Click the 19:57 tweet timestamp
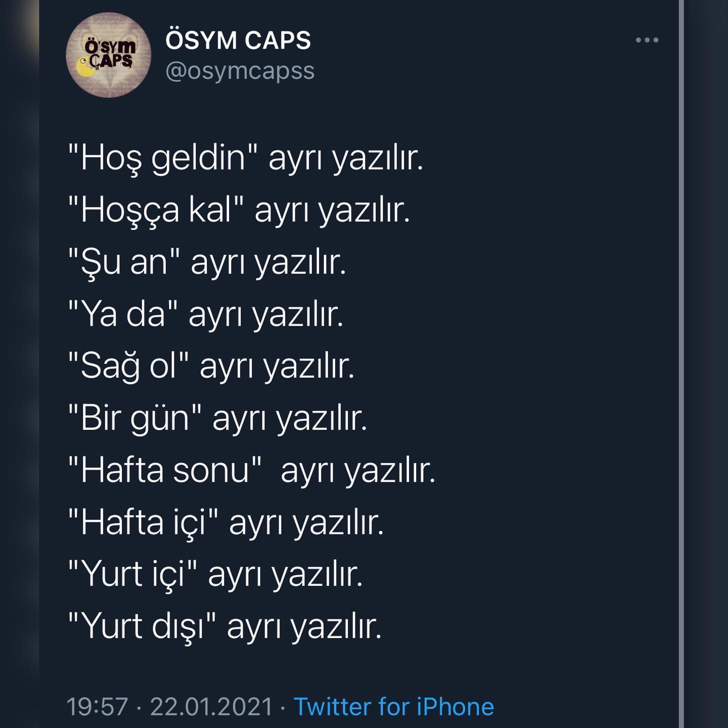Screen dimensions: 728x728 coord(97,706)
